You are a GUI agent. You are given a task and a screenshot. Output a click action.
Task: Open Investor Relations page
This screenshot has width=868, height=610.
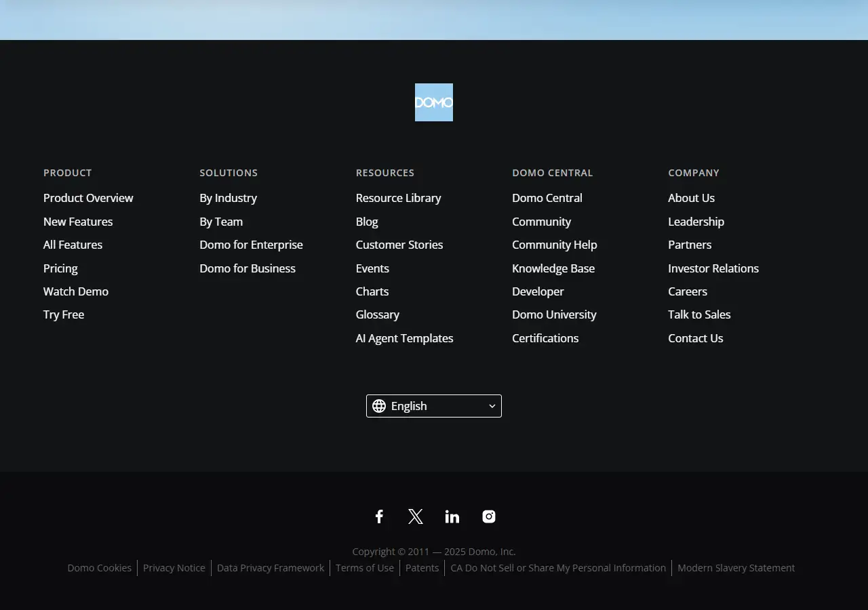tap(713, 268)
